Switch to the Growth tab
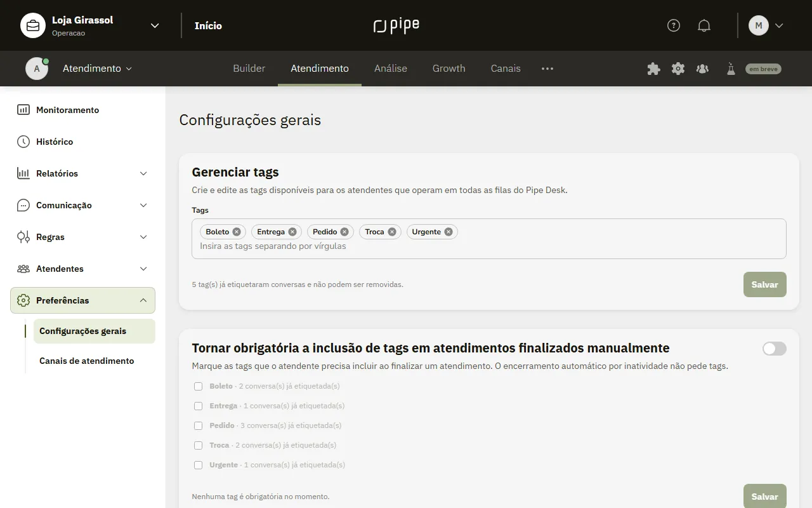The image size is (812, 508). [x=449, y=69]
